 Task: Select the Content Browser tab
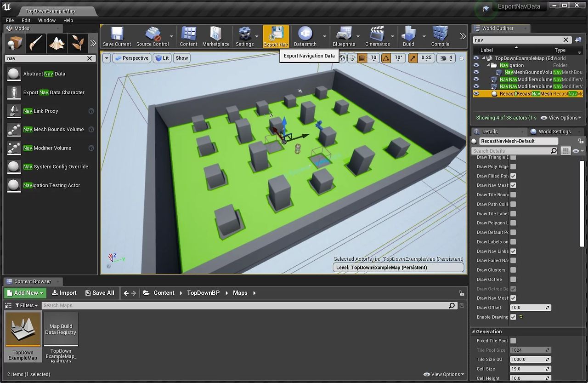(x=33, y=281)
